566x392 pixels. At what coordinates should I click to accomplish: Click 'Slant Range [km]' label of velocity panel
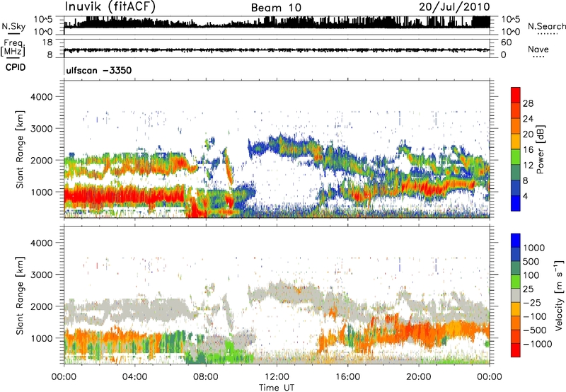coord(20,295)
